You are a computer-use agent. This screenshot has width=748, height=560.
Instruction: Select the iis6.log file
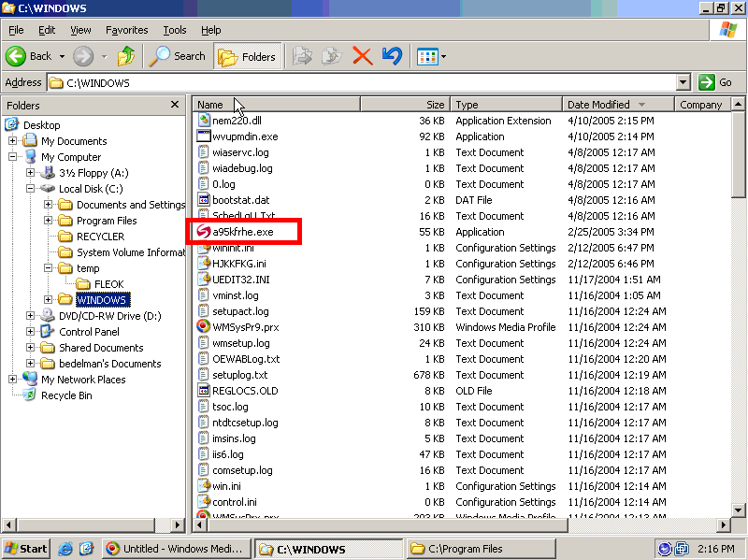[227, 454]
